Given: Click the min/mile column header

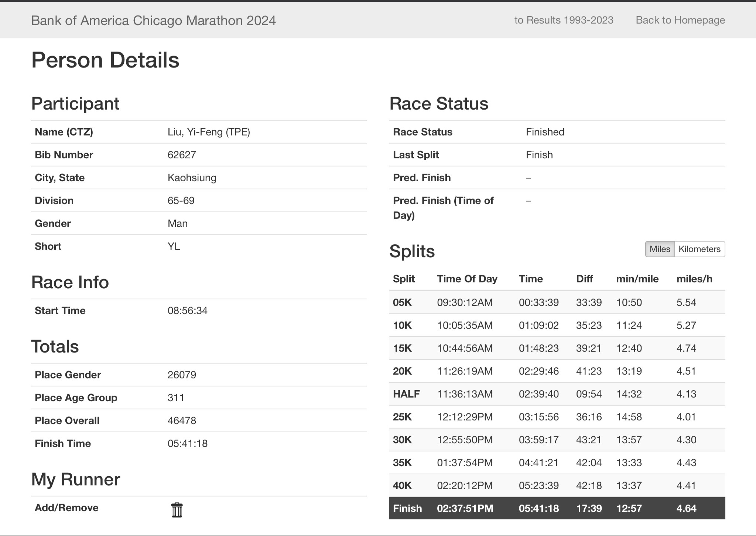Looking at the screenshot, I should click(637, 279).
